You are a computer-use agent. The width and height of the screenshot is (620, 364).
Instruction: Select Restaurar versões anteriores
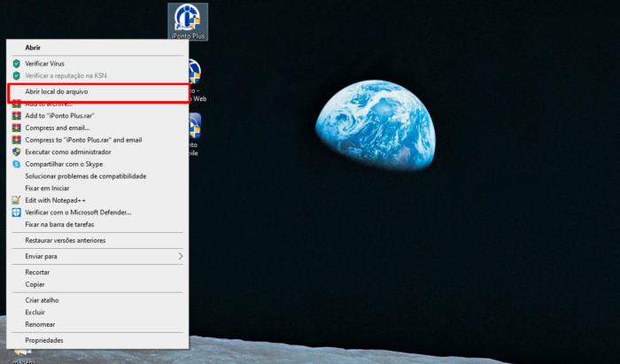(65, 240)
